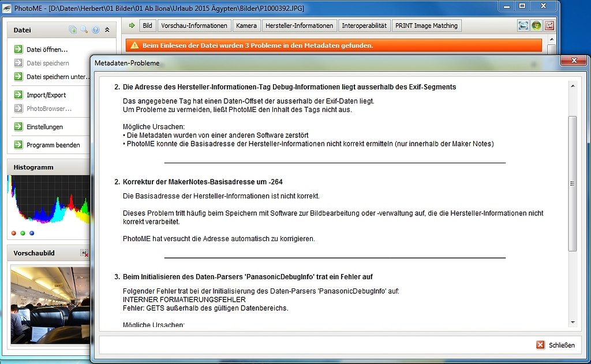The width and height of the screenshot is (591, 364).
Task: Click the greyed PhotoBrowser... entry
Action: (x=49, y=108)
